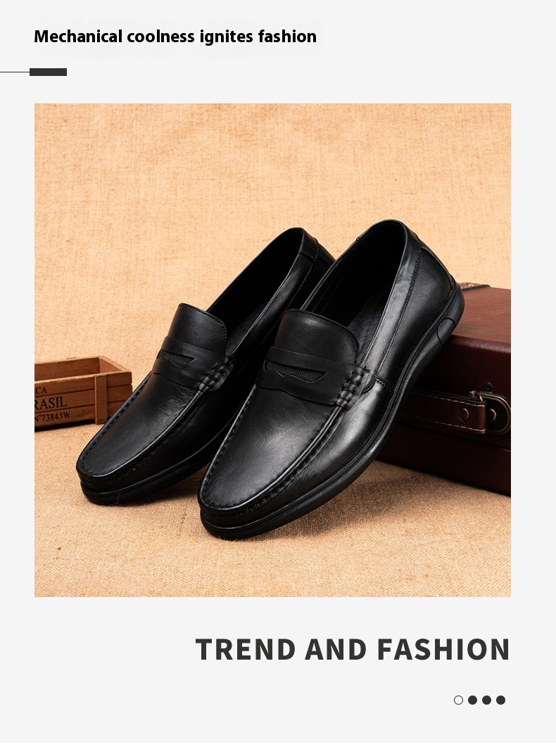Click the thin line left of the dark bar
The height and width of the screenshot is (756, 556).
(15, 72)
